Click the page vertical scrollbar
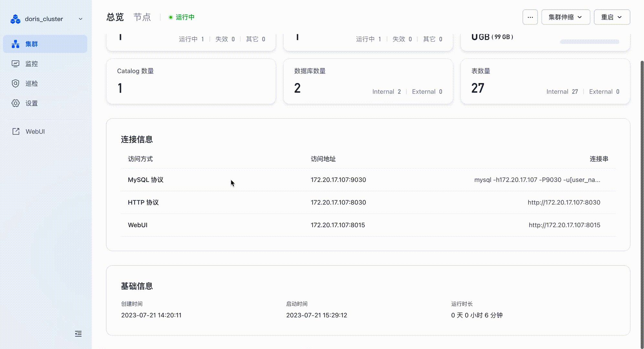Viewport: 644px width, 349px height. 642,204
